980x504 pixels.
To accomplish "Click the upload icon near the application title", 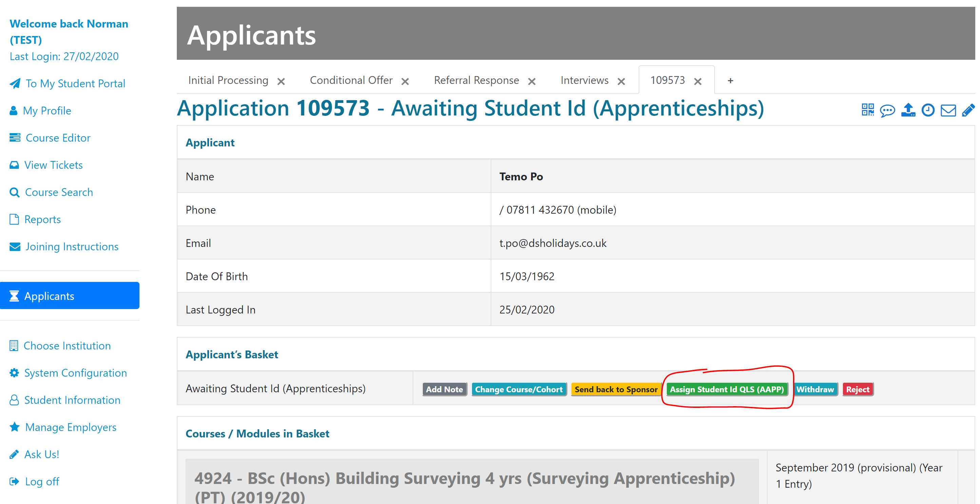I will point(908,110).
